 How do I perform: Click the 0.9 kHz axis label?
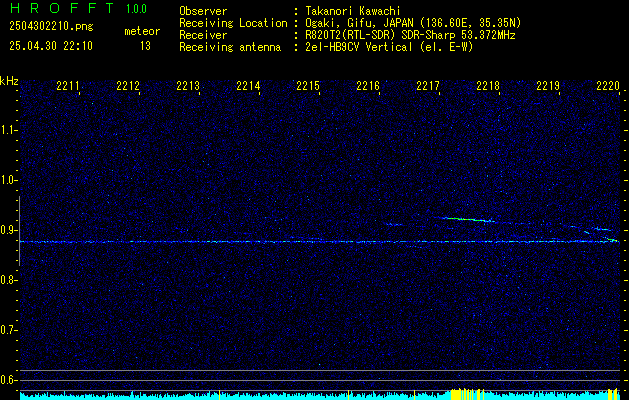[8, 230]
